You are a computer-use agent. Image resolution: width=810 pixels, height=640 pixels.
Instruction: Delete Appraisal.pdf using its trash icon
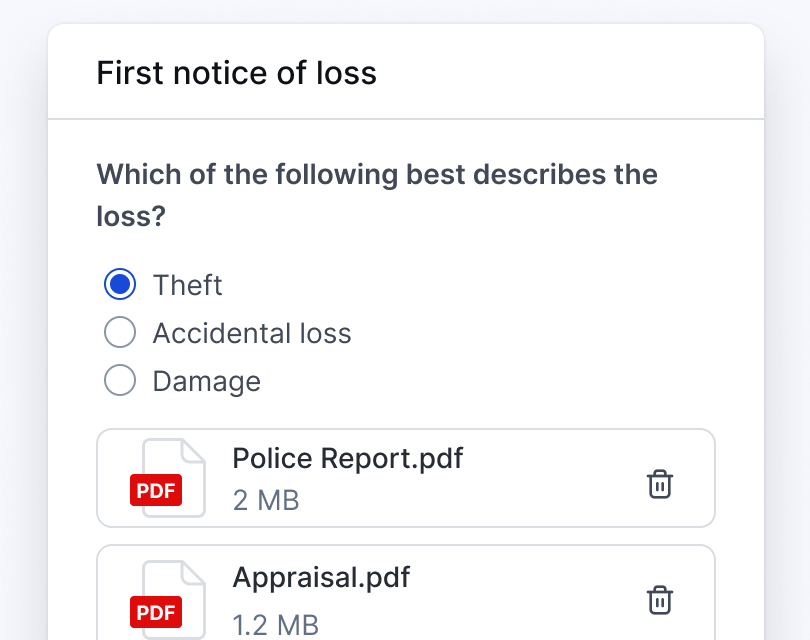point(660,600)
